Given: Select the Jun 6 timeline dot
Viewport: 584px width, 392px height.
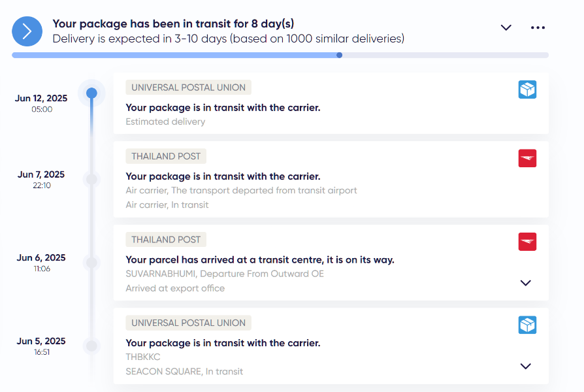Looking at the screenshot, I should 91,263.
